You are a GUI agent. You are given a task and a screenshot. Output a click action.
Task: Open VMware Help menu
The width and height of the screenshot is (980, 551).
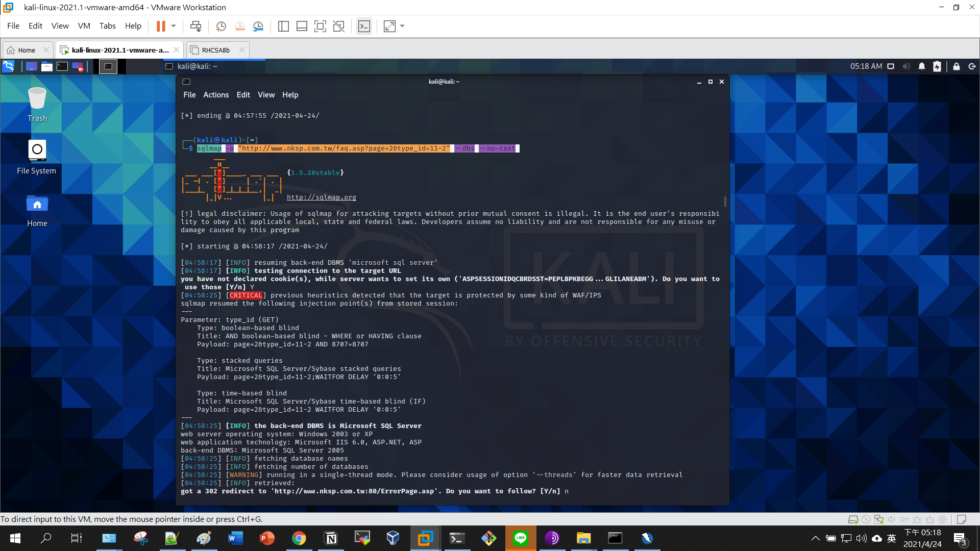[133, 26]
